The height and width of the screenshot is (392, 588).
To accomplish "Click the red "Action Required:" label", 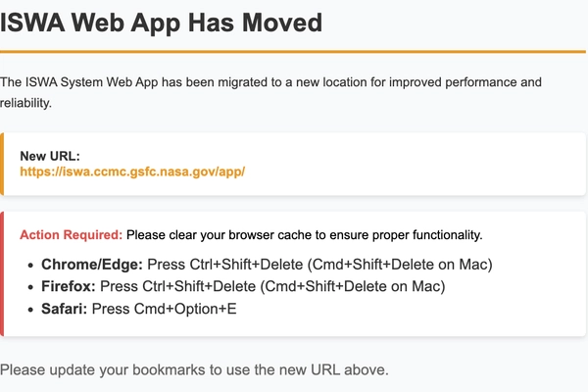I will (71, 235).
